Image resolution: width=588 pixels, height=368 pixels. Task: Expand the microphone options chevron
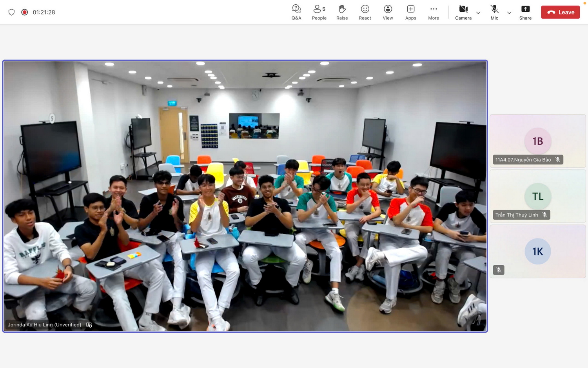(509, 13)
